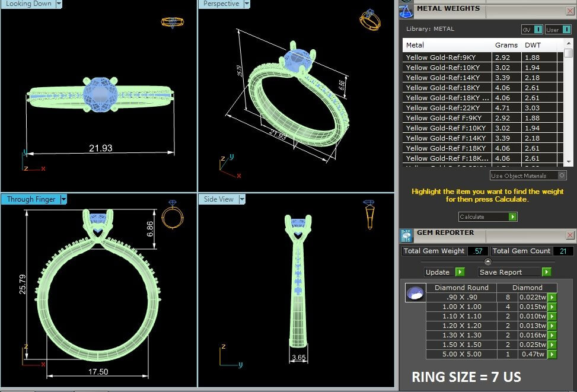Open the Perspective viewport dropdown
Screen dimensions: 577x392
(246, 4)
